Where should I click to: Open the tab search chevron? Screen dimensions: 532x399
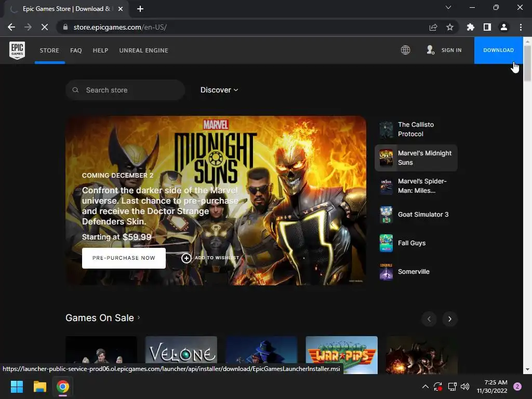448,7
